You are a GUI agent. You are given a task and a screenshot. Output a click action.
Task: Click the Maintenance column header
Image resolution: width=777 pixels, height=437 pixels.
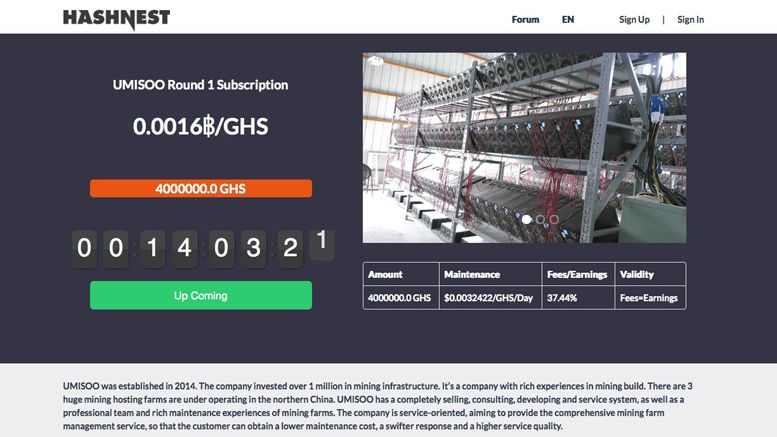tap(472, 274)
